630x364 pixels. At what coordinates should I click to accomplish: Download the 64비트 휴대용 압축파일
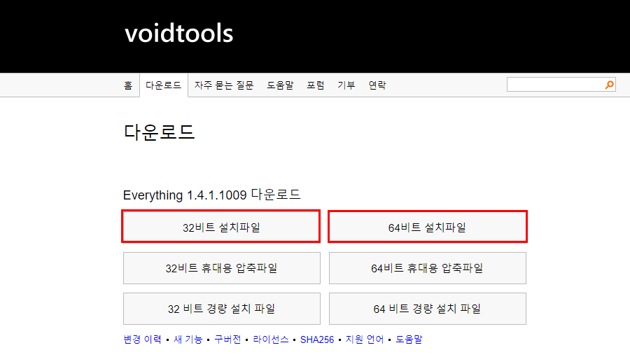tap(428, 268)
